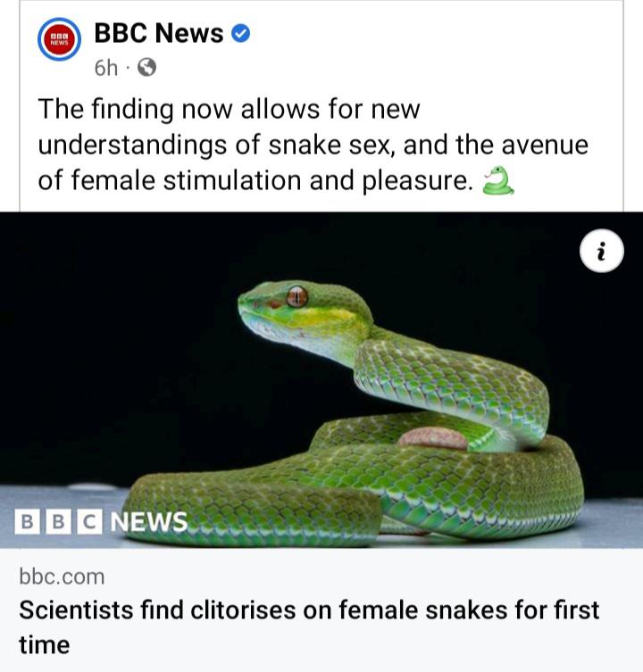Open the green snake photo
The image size is (643, 672).
[x=321, y=380]
